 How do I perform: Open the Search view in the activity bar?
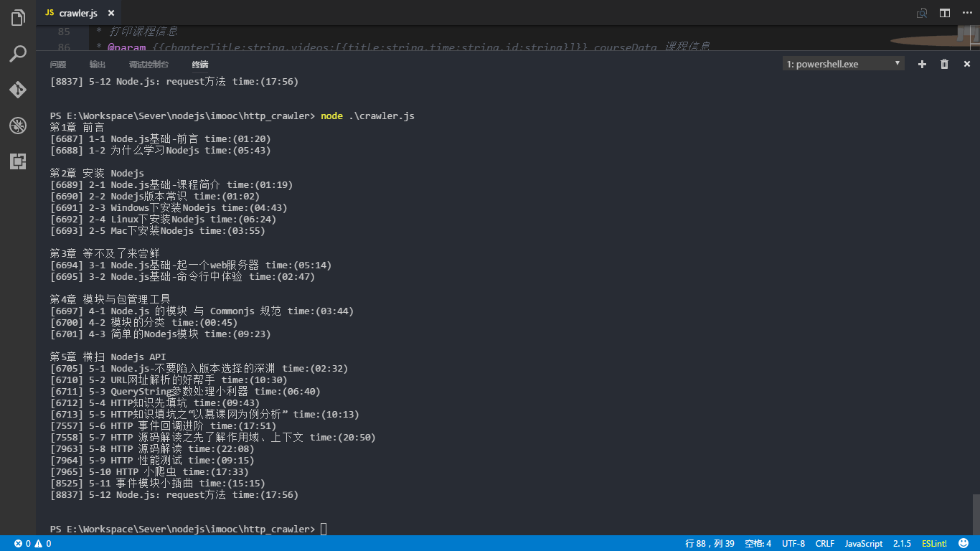click(18, 54)
